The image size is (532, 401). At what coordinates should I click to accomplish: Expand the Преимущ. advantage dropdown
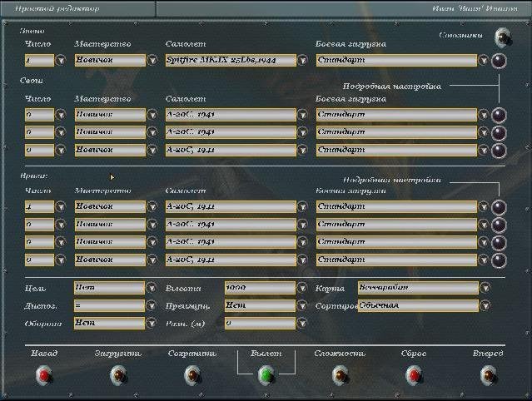coord(301,305)
